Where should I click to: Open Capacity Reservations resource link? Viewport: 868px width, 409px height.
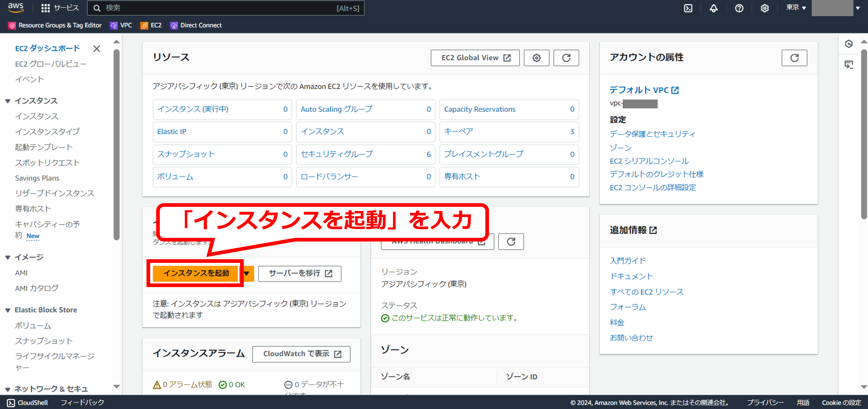(480, 109)
